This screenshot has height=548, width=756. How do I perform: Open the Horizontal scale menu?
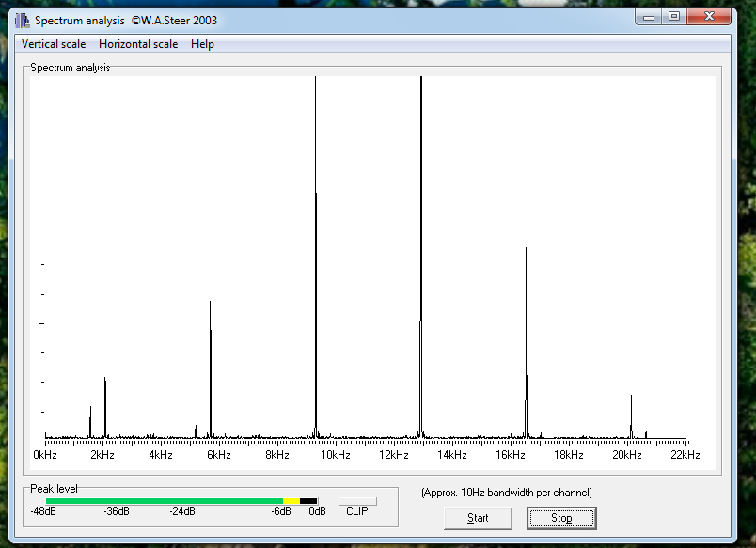[137, 44]
